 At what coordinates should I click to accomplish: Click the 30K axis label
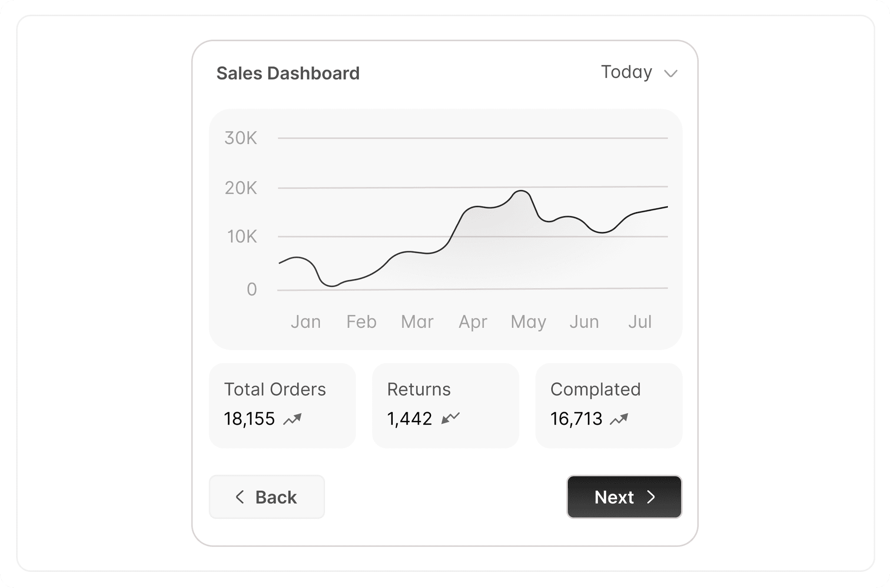pyautogui.click(x=241, y=138)
